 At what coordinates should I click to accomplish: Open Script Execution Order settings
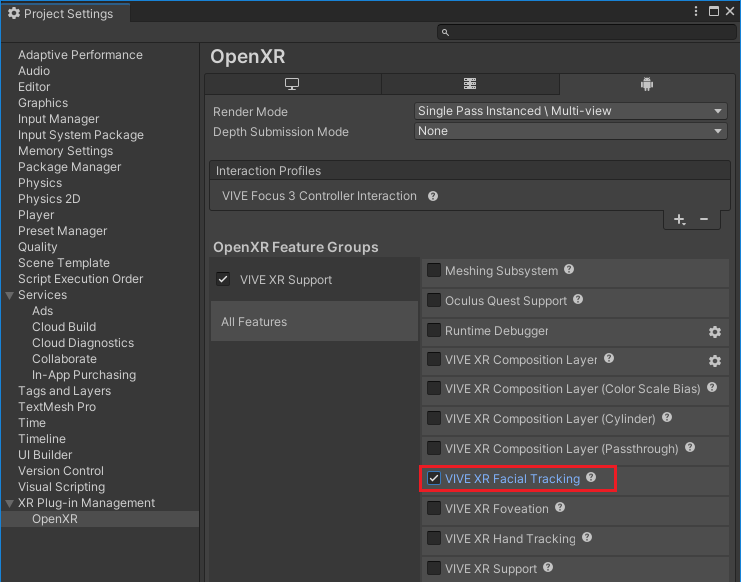[80, 279]
